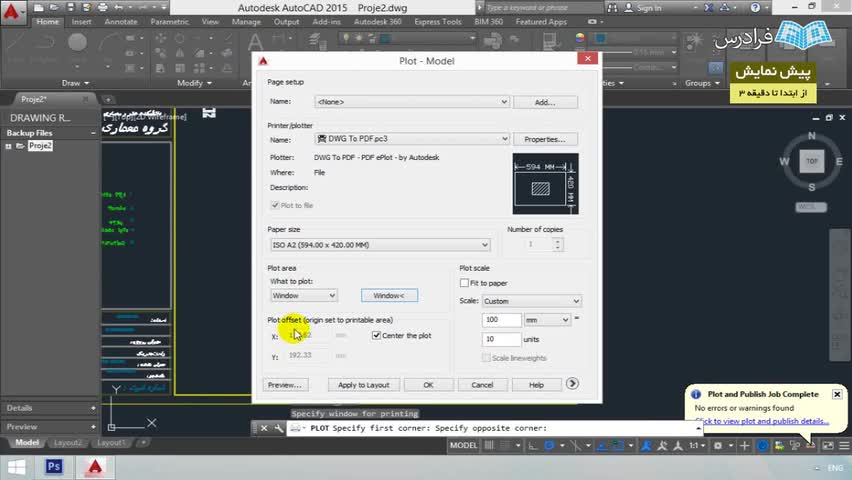Viewport: 852px width, 480px height.
Task: Click the Preview... button in Plot dialog
Action: [285, 385]
